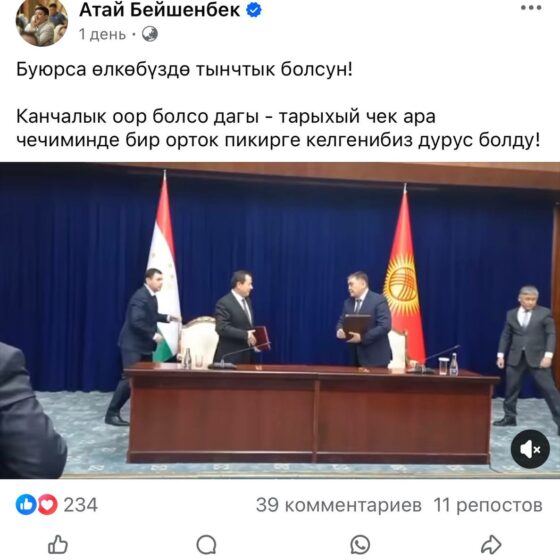Play the signing ceremony video
The image size is (560, 560).
[280, 320]
